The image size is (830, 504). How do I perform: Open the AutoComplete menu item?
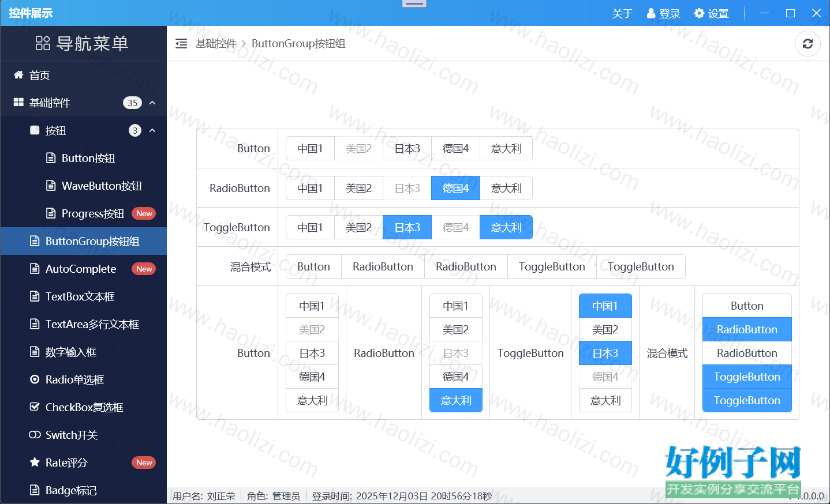[x=83, y=269]
